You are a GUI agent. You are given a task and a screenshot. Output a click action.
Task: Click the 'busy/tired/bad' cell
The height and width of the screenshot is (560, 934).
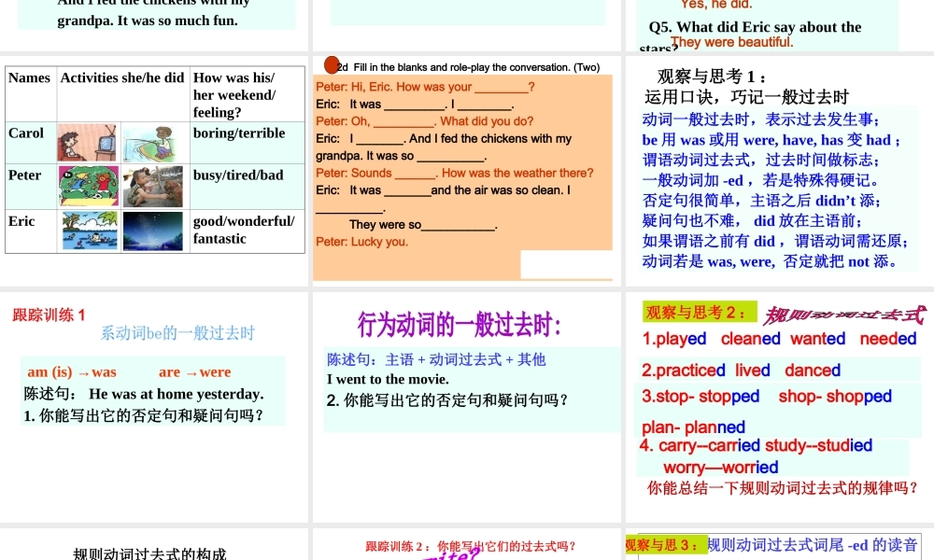pos(248,187)
